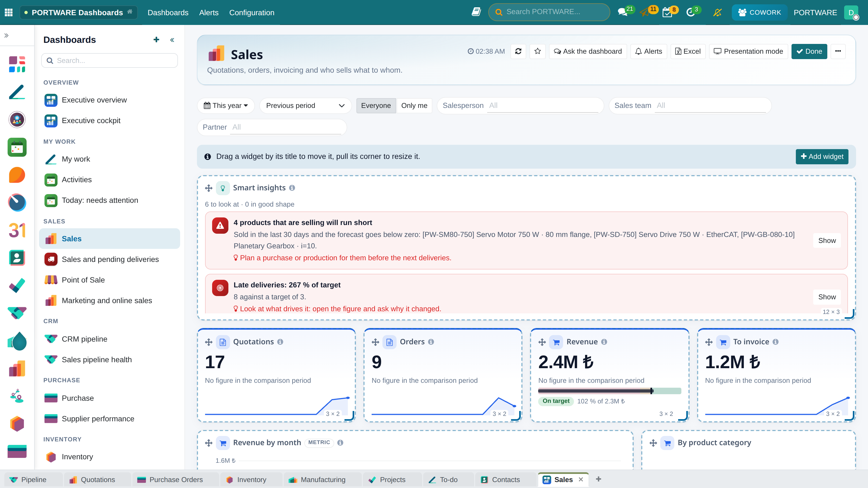Click Ask the dashboard button
This screenshot has height=488, width=868.
588,51
